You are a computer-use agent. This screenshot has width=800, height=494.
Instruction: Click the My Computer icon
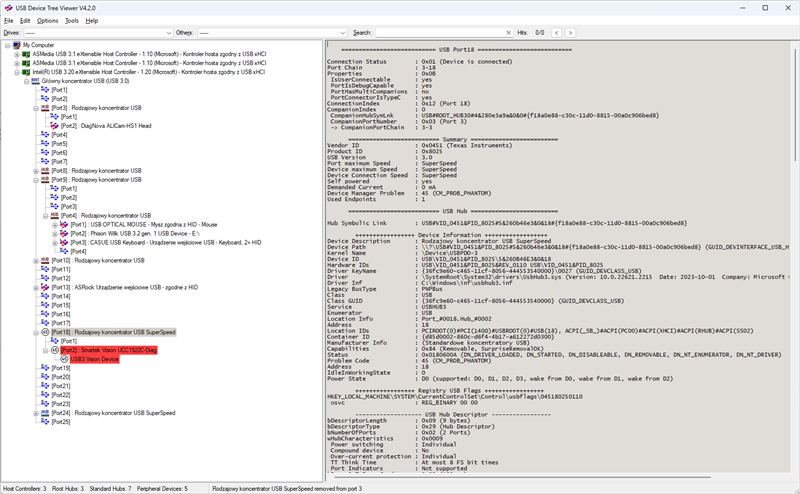point(17,45)
